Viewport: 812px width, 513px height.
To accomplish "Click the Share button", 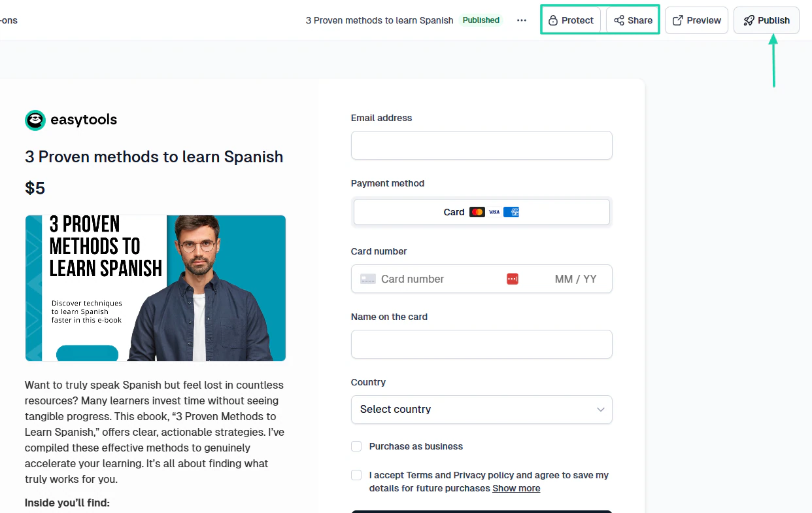I will pyautogui.click(x=633, y=20).
